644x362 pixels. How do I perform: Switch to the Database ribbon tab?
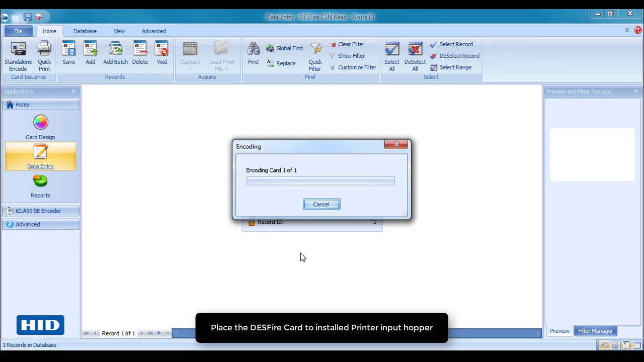click(x=85, y=31)
